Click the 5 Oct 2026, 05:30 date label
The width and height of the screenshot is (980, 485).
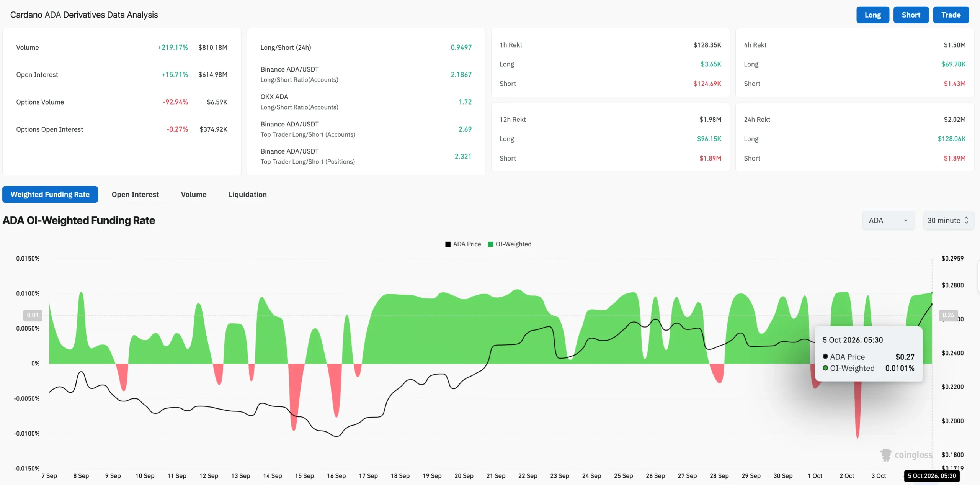[932, 476]
